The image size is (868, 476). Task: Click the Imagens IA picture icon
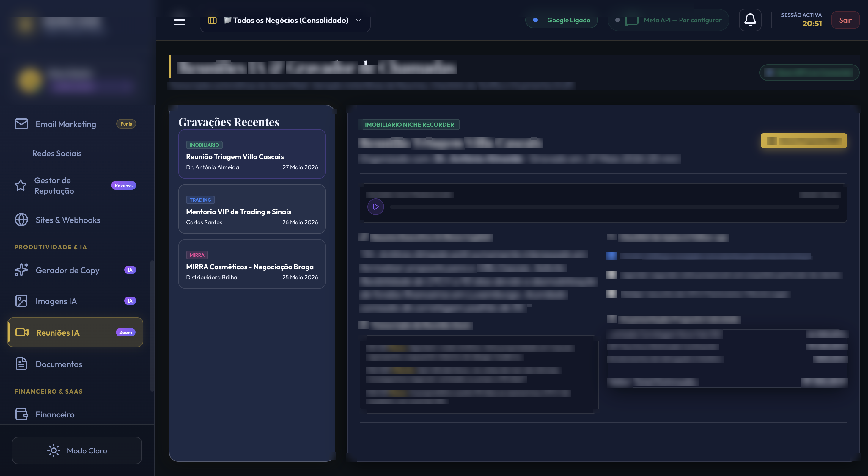pos(21,301)
